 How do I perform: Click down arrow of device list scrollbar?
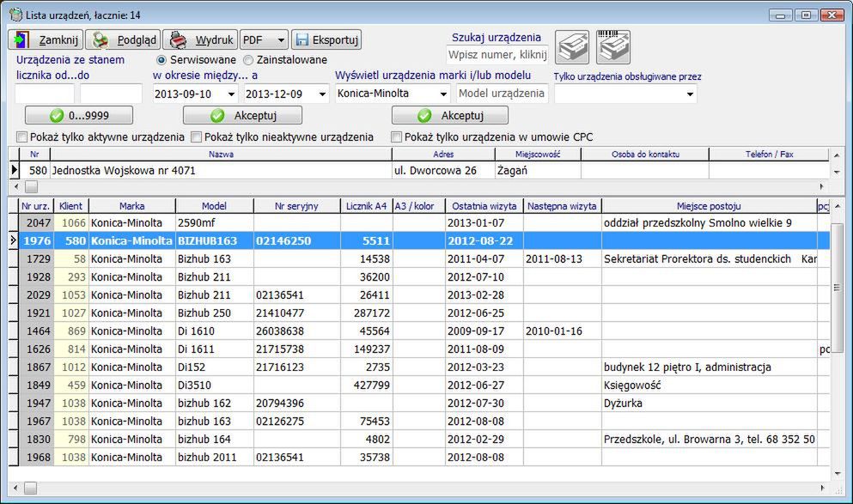837,474
